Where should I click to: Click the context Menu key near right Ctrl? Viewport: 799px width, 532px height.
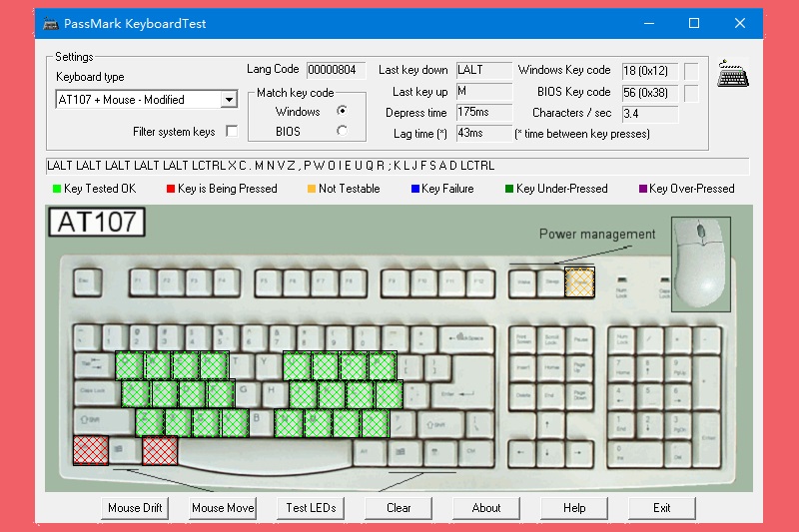tap(439, 451)
